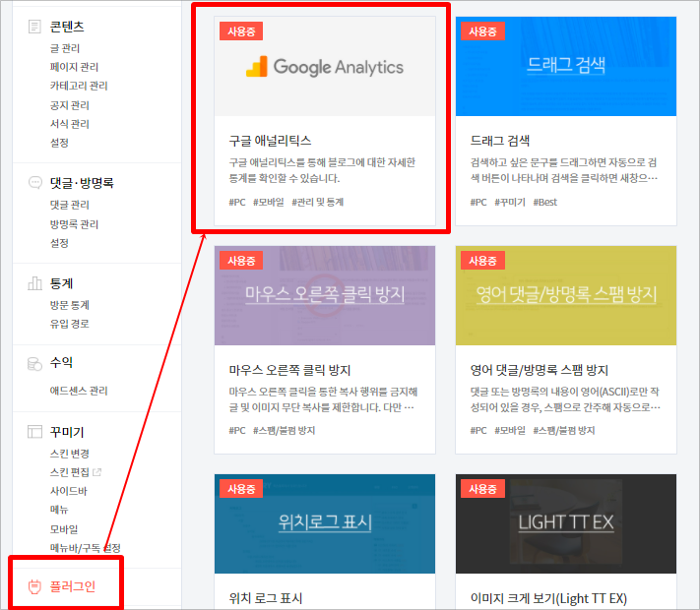Click 사용중 badge on 영어 댓글/방명록 스팸 방지 banner
Image resolution: width=700 pixels, height=610 pixels.
482,261
